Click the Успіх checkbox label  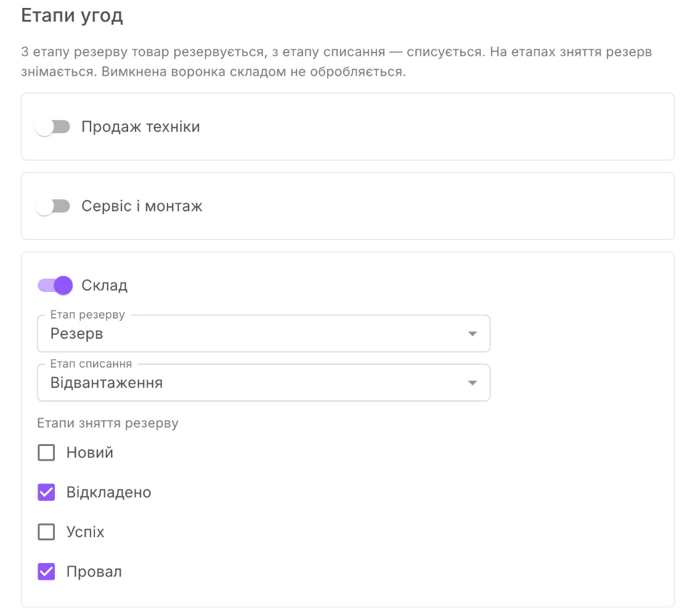pos(86,532)
